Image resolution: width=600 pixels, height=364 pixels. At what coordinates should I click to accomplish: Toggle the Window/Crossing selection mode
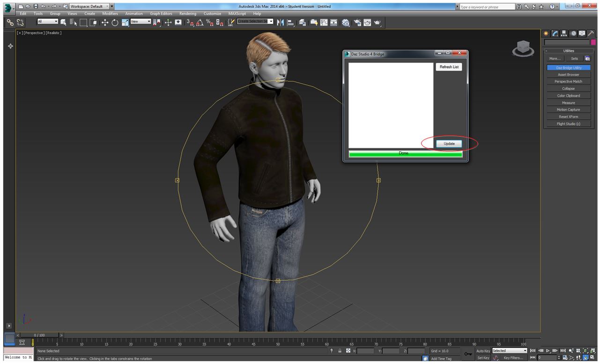93,22
